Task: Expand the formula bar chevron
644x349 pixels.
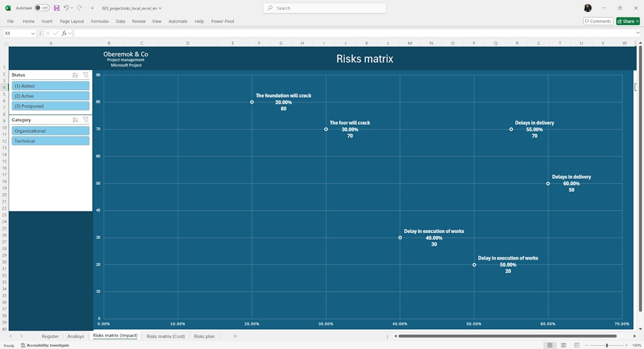Action: [x=638, y=33]
